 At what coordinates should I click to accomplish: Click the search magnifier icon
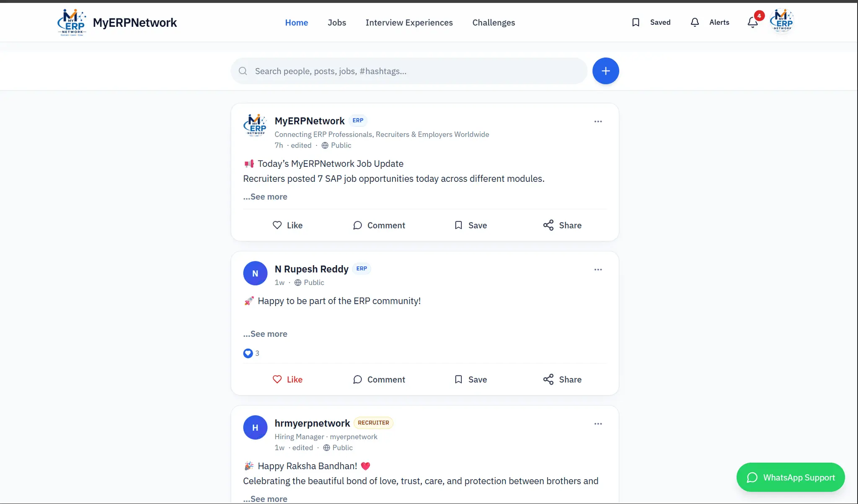tap(243, 71)
